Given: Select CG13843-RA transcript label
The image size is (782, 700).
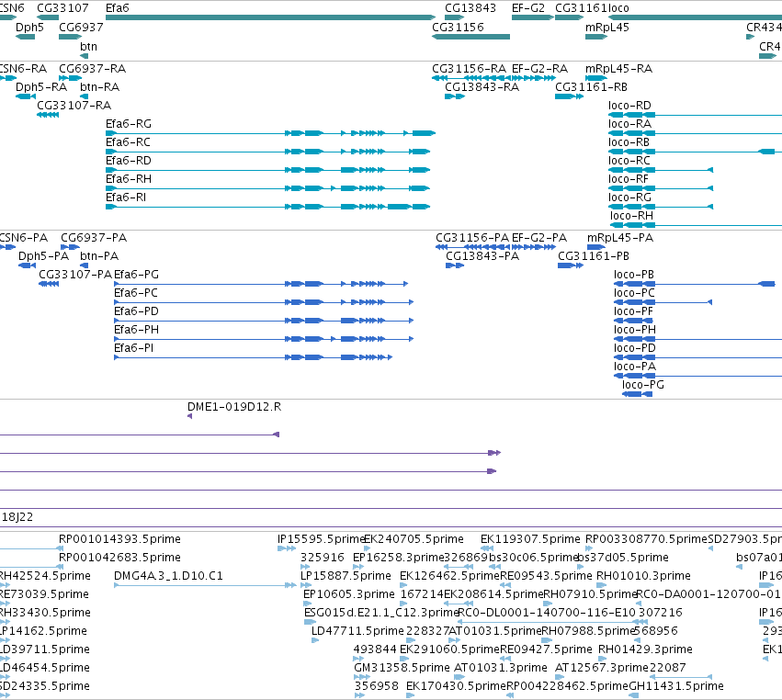Looking at the screenshot, I should click(482, 86).
